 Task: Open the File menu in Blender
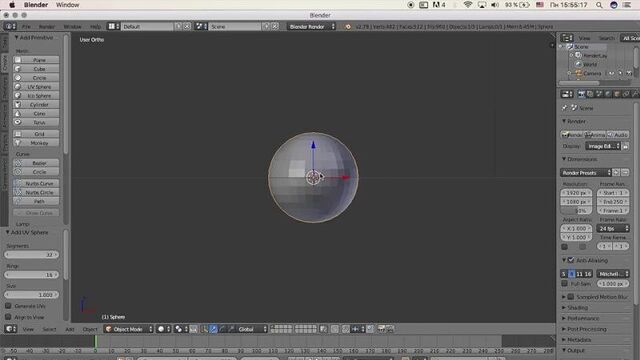(26, 27)
